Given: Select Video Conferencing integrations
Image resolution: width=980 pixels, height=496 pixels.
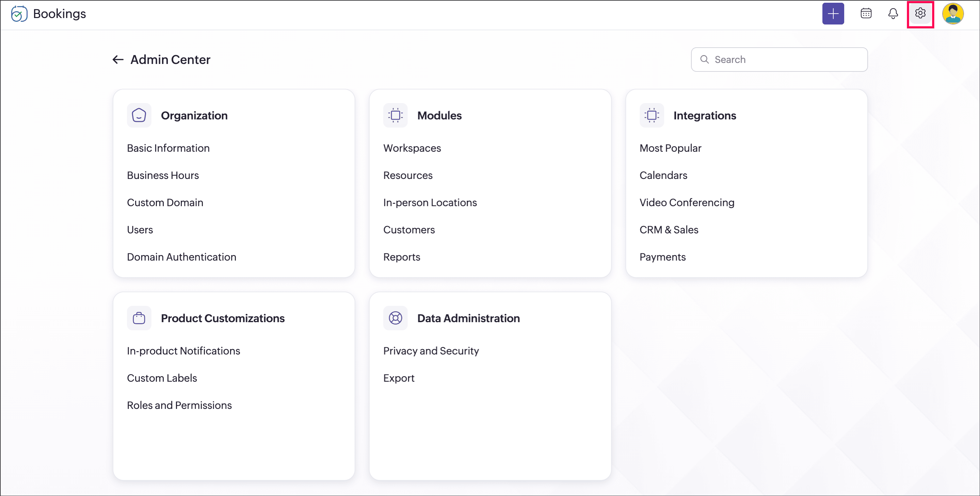Looking at the screenshot, I should (x=687, y=202).
